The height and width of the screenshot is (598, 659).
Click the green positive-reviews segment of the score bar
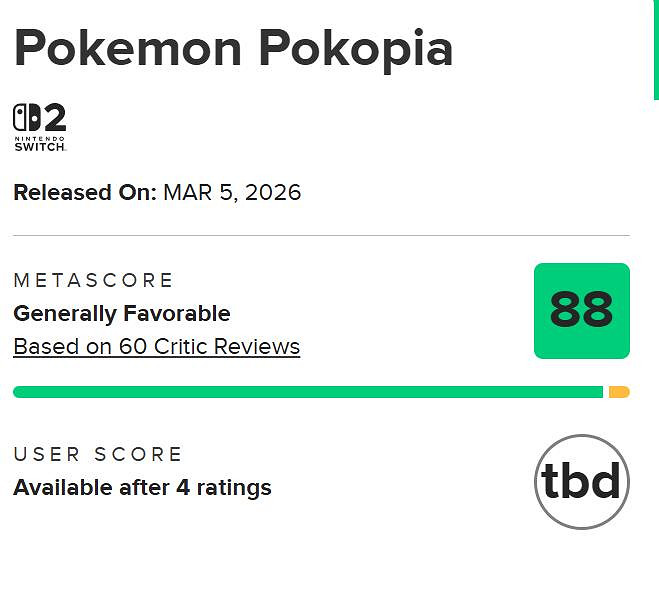point(308,392)
